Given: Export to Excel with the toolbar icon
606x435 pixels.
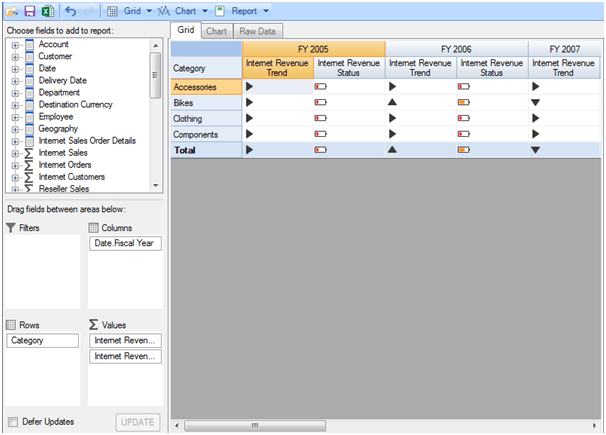Looking at the screenshot, I should click(x=48, y=11).
